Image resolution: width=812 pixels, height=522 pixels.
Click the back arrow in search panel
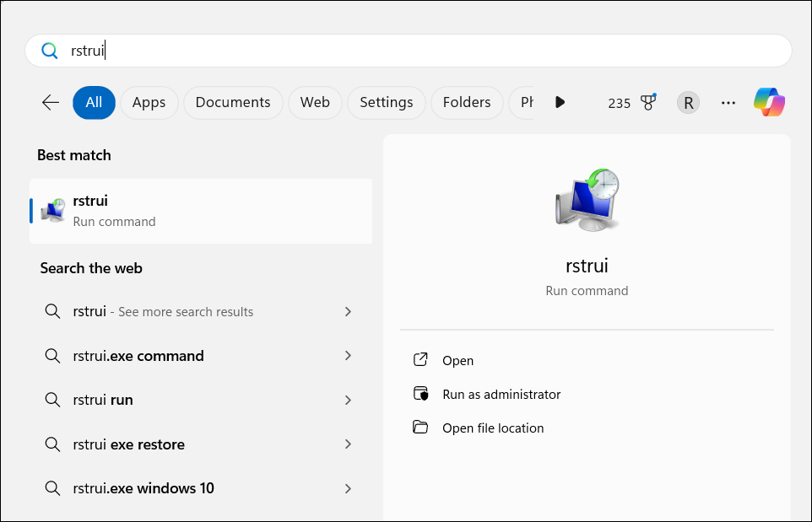tap(51, 102)
